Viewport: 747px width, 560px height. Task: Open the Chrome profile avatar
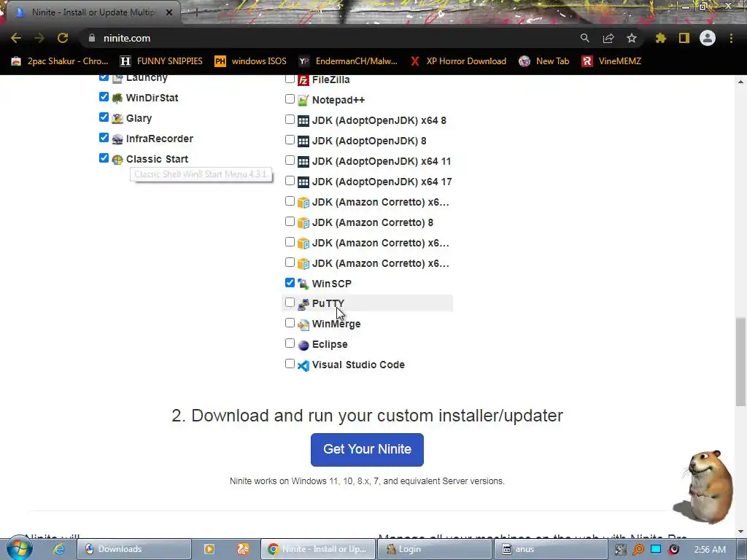[x=708, y=38]
